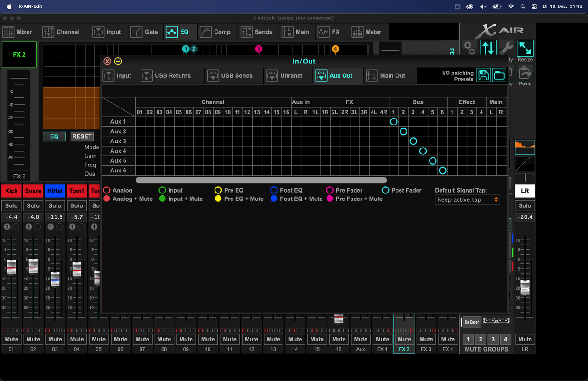
Task: Click the LR channel name box
Action: [525, 191]
